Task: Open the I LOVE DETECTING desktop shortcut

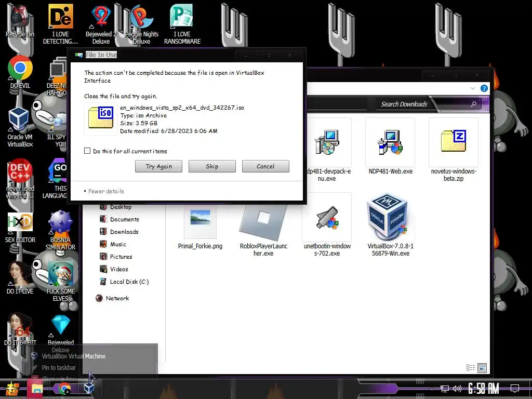Action: pyautogui.click(x=60, y=24)
